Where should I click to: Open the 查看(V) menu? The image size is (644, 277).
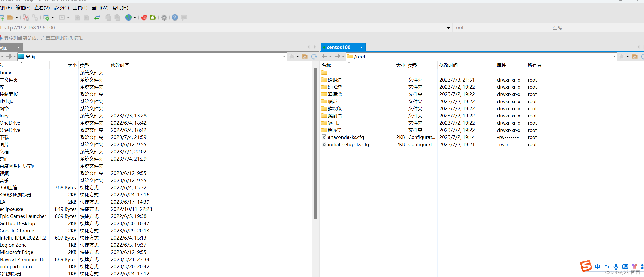point(42,8)
